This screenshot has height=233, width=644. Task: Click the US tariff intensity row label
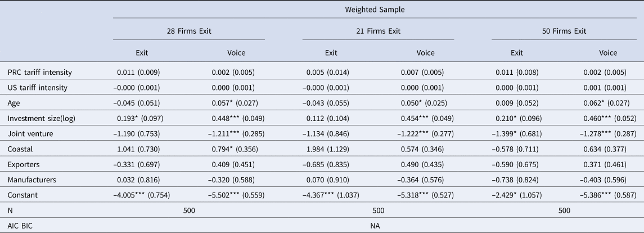click(38, 87)
